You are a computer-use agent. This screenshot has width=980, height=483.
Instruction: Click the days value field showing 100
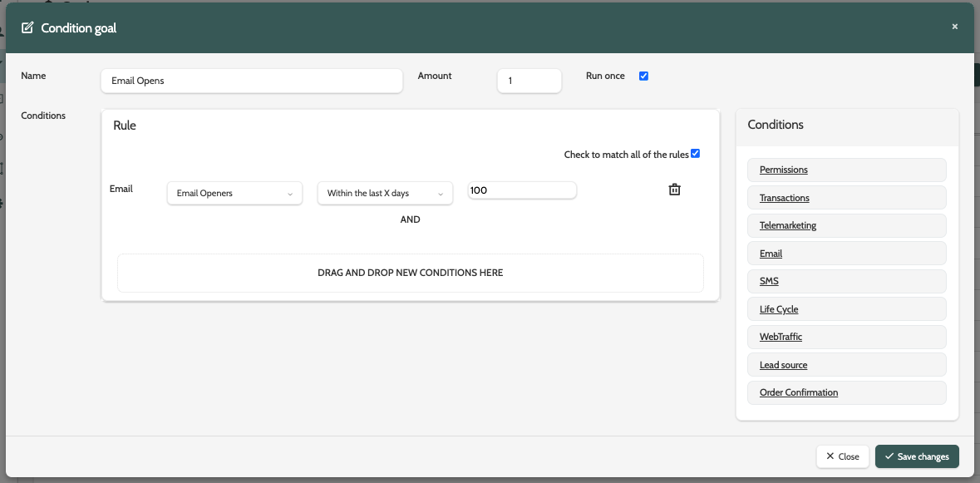pos(522,190)
